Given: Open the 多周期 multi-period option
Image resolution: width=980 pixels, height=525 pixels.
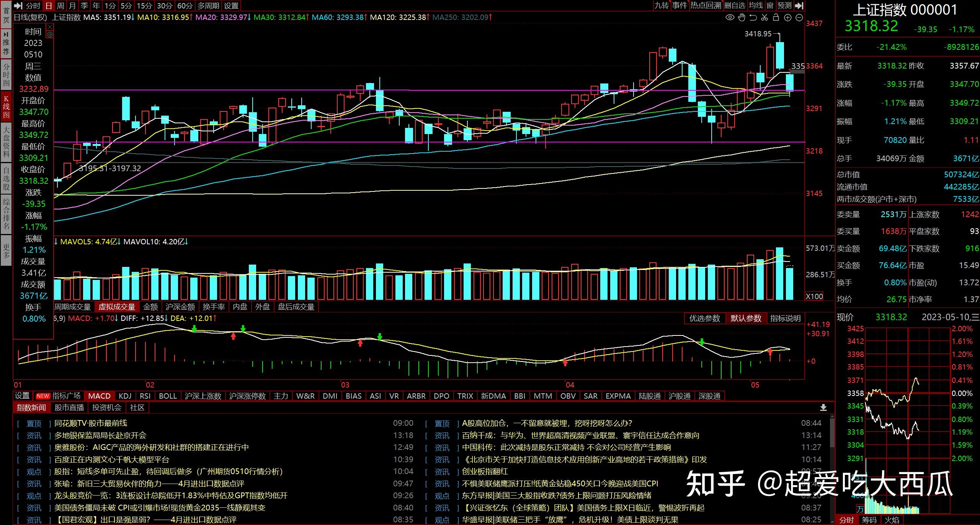Looking at the screenshot, I should [208, 6].
